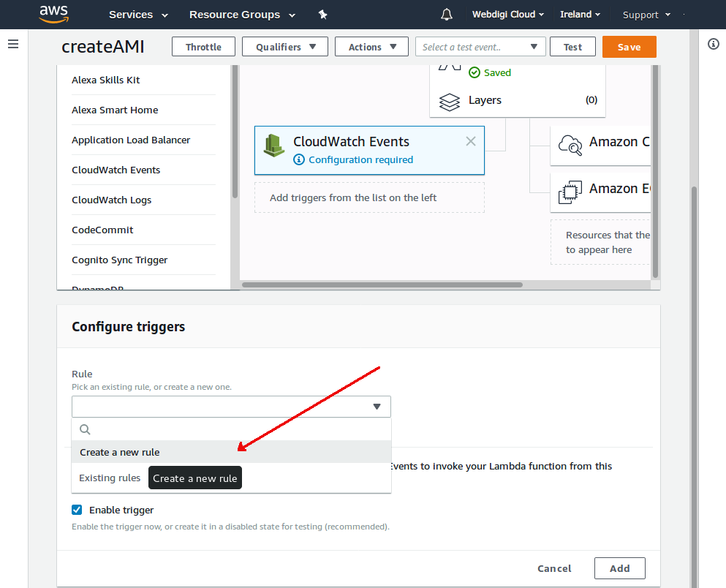Add Cognito Sync Trigger
This screenshot has height=588, width=726.
[143, 260]
